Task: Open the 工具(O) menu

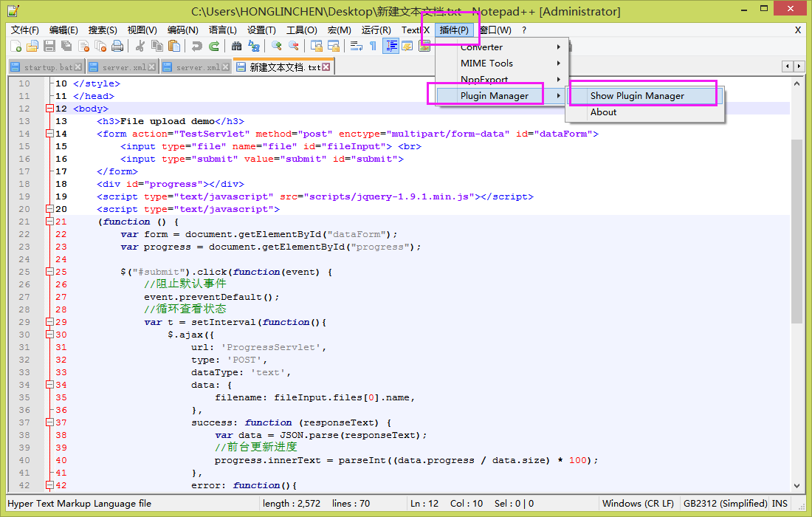Action: tap(302, 30)
